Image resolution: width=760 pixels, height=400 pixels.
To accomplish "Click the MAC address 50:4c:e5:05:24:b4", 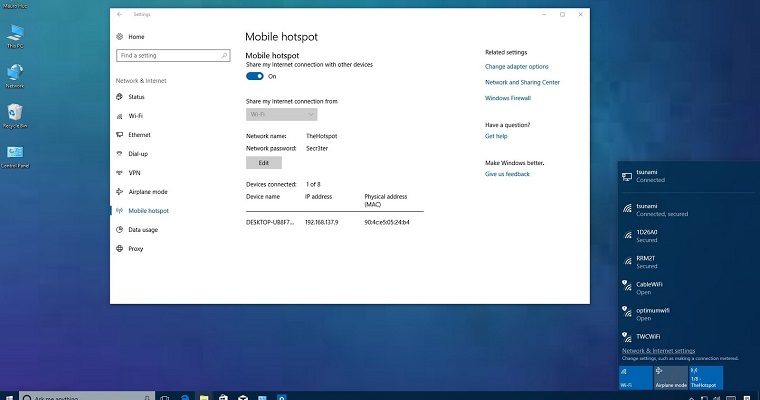I will (387, 223).
